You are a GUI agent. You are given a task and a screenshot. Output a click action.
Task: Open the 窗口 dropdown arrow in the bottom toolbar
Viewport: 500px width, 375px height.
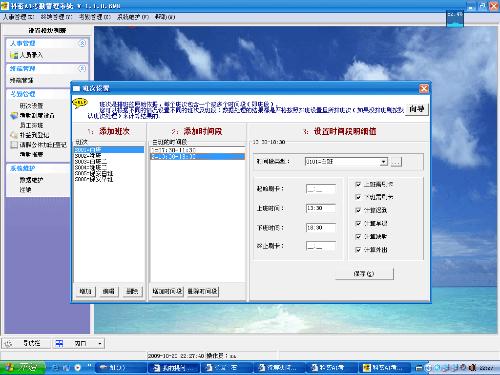100,343
